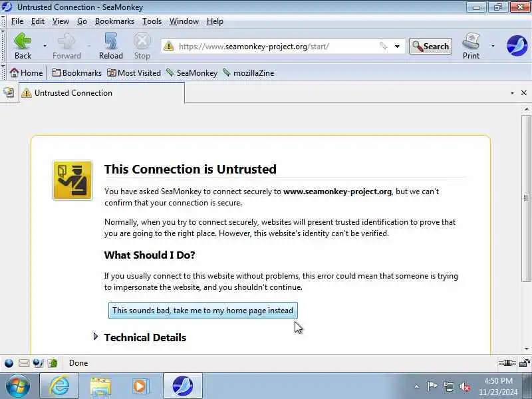Click the SeaMonkey throbber logo
This screenshot has width=532, height=399.
(517, 45)
